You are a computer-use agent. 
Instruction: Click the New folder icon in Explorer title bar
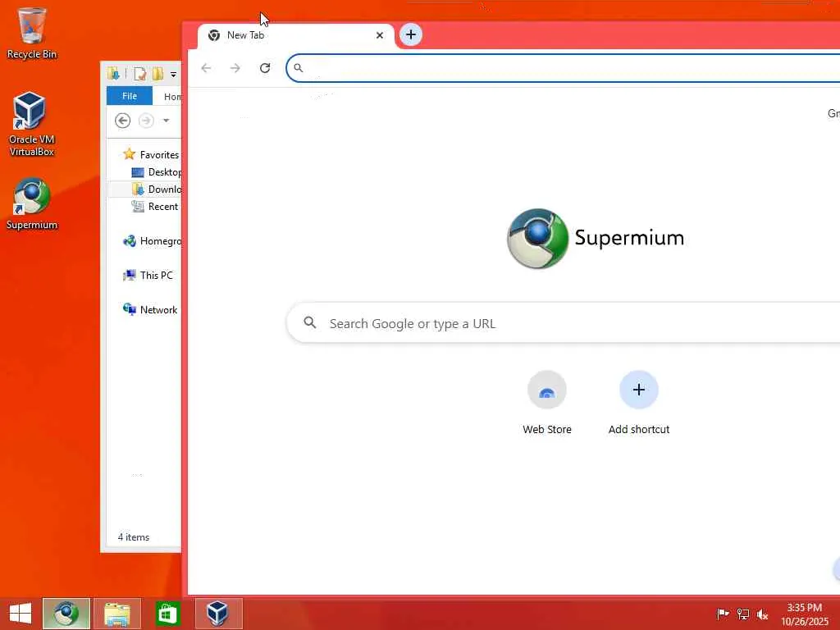[x=157, y=74]
